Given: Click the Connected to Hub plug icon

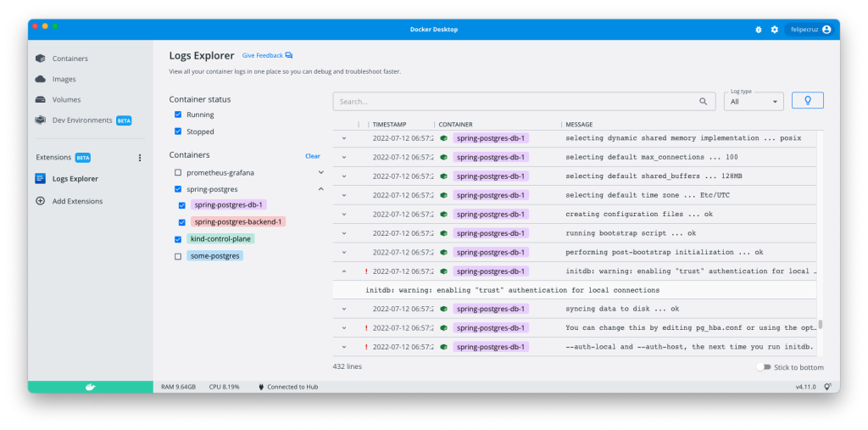Looking at the screenshot, I should 261,387.
